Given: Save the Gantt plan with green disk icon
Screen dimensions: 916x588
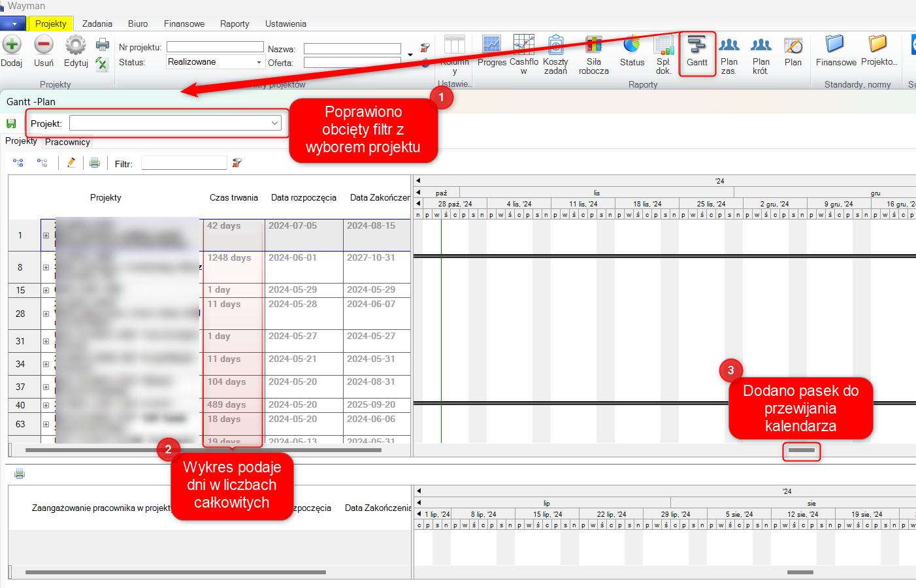Looking at the screenshot, I should click(11, 123).
